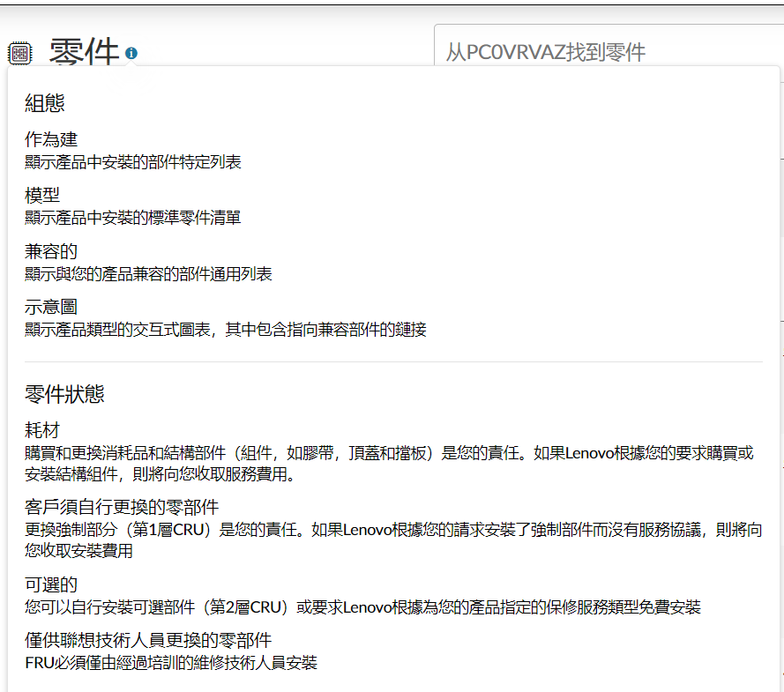Viewport: 784px width, 692px height.
Task: Click the 耗材 term
Action: coord(42,429)
